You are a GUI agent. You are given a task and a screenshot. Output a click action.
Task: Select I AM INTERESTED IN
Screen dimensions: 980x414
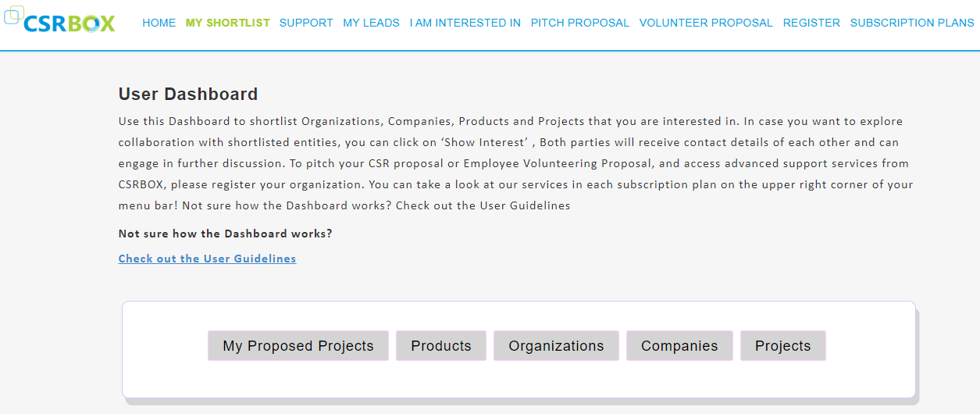point(465,23)
